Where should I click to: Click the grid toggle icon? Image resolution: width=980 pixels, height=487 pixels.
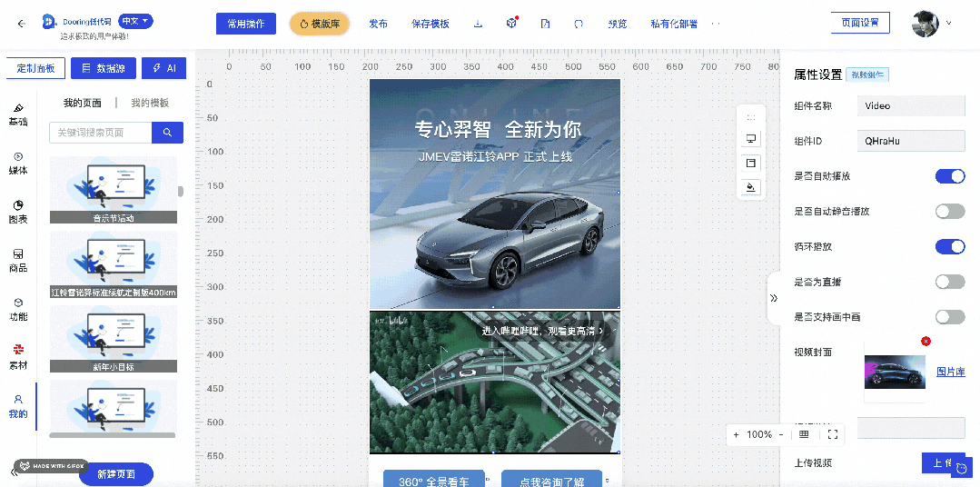(805, 434)
